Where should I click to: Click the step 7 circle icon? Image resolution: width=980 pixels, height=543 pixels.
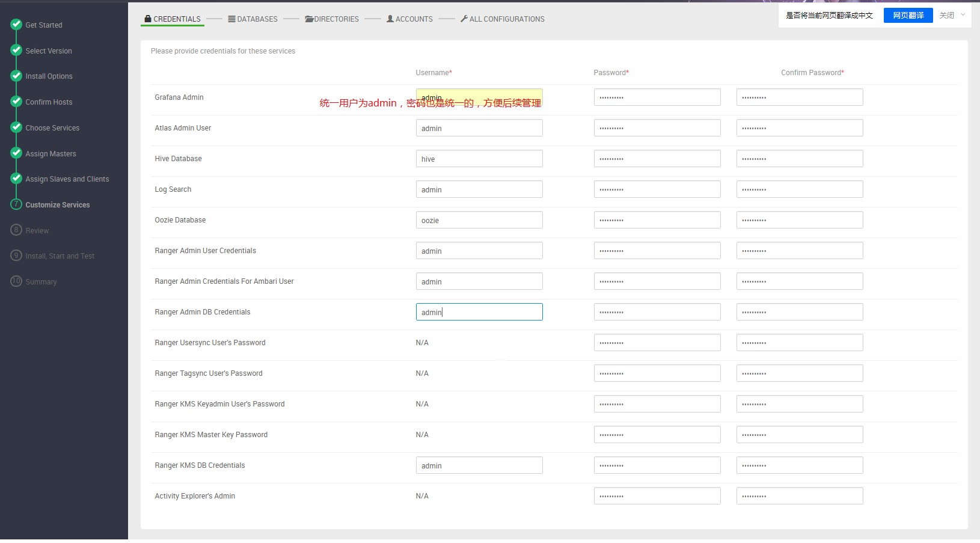click(x=16, y=204)
